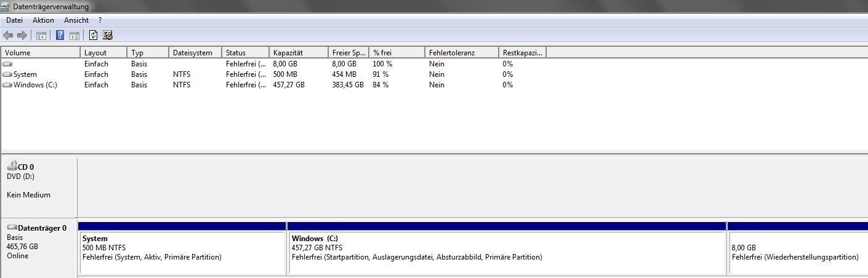Sort by the Dateisystem column header
Image resolution: width=868 pixels, height=278 pixels.
click(195, 53)
